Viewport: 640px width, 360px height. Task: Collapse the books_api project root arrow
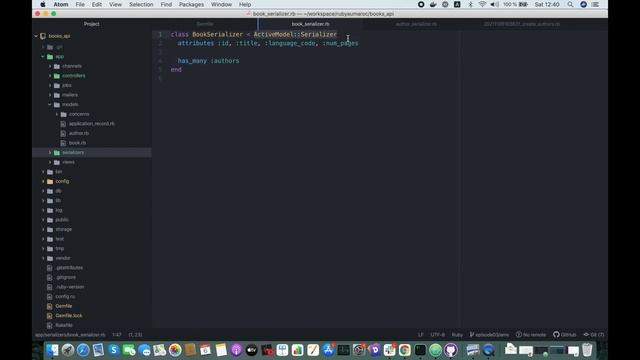click(36, 36)
